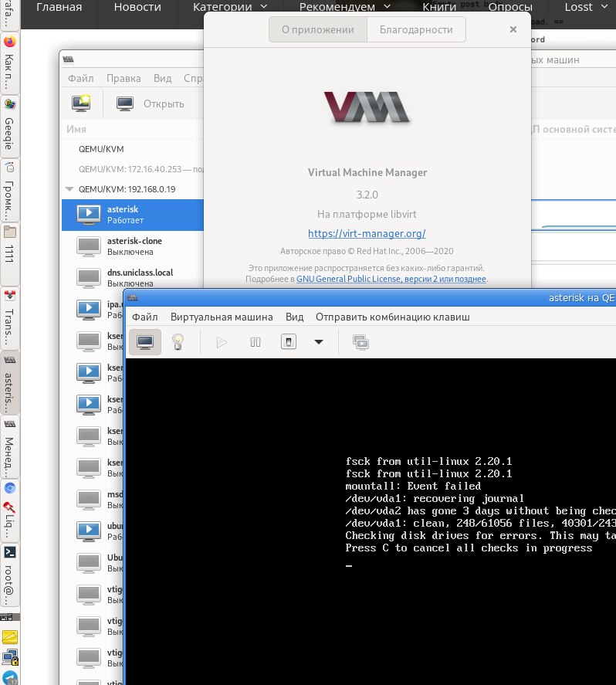The height and width of the screenshot is (685, 616).
Task: Pause the asterisk virtual machine
Action: (x=256, y=342)
